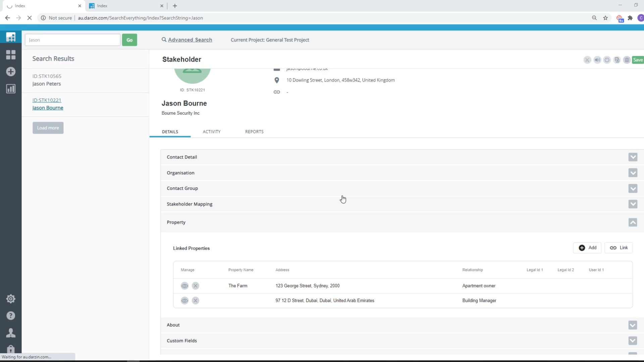Click the browser address bar

click(x=315, y=18)
